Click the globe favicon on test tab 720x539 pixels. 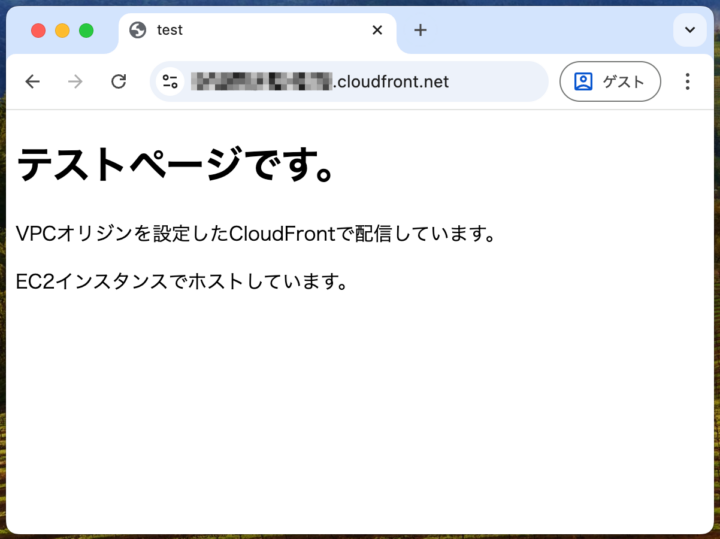click(x=138, y=30)
